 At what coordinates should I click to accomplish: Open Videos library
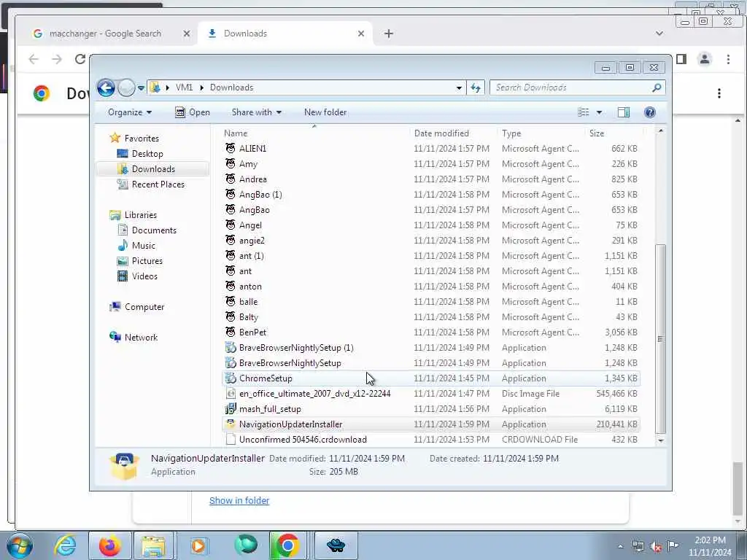coord(144,276)
